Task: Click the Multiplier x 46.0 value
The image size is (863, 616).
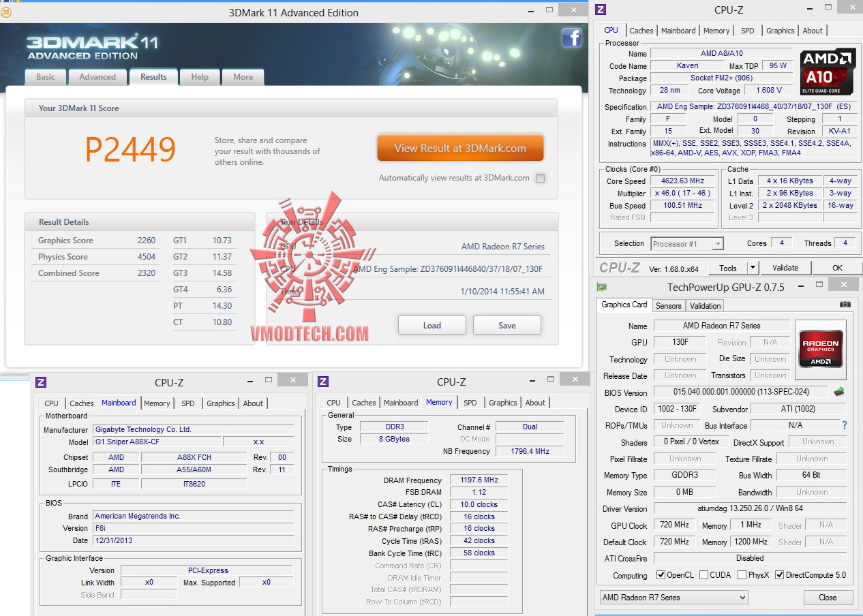Action: 682,194
